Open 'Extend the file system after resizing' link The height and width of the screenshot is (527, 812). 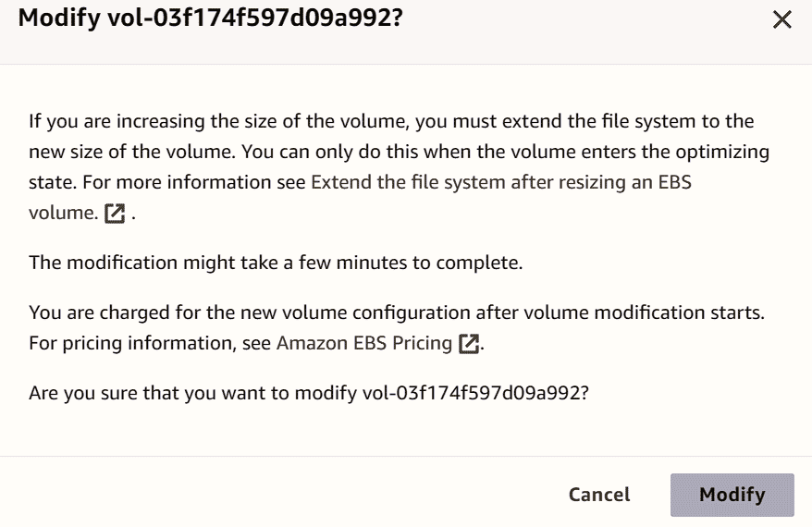pos(500,182)
